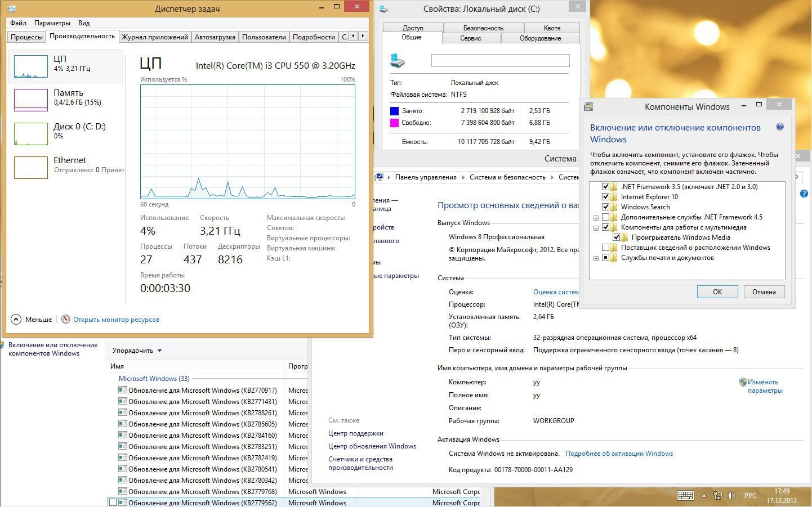Open Подробнее об активации Windows link

(619, 454)
